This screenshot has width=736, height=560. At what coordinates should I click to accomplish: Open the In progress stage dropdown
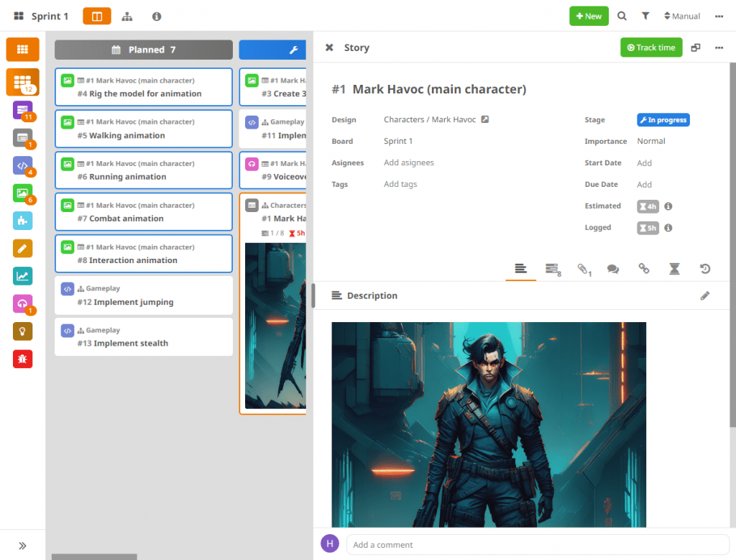click(663, 120)
